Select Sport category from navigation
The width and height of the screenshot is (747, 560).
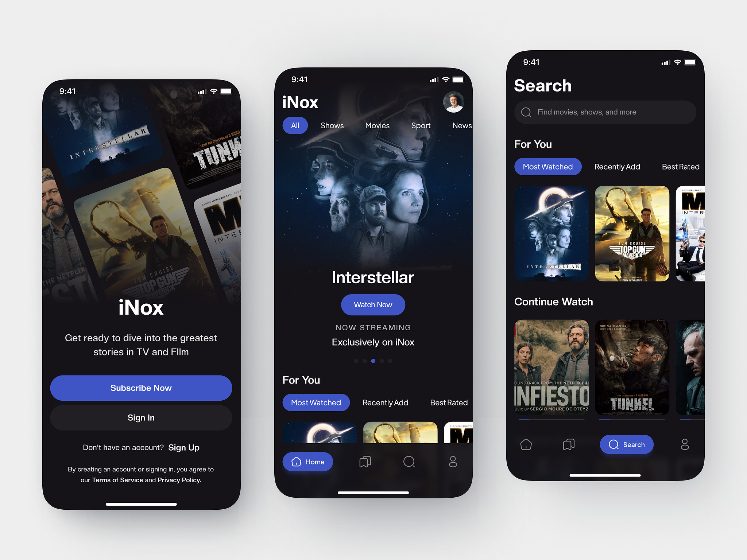[421, 125]
